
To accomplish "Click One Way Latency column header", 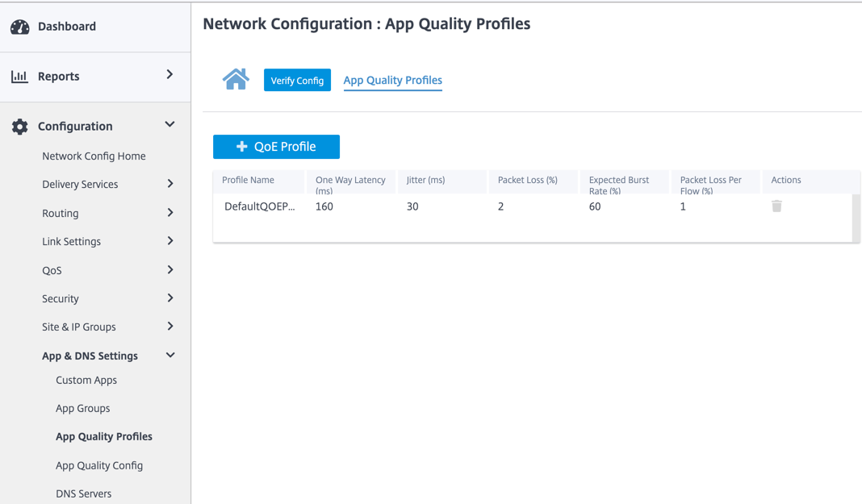I will (x=351, y=181).
